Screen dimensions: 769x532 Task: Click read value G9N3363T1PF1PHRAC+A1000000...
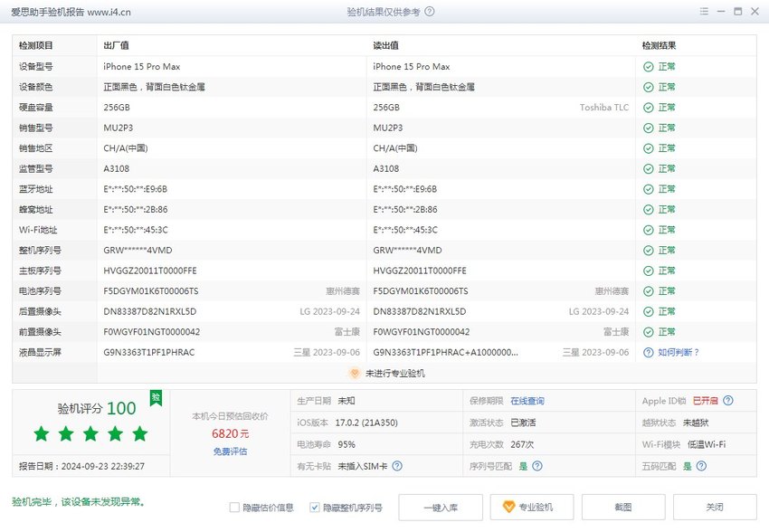pos(446,353)
